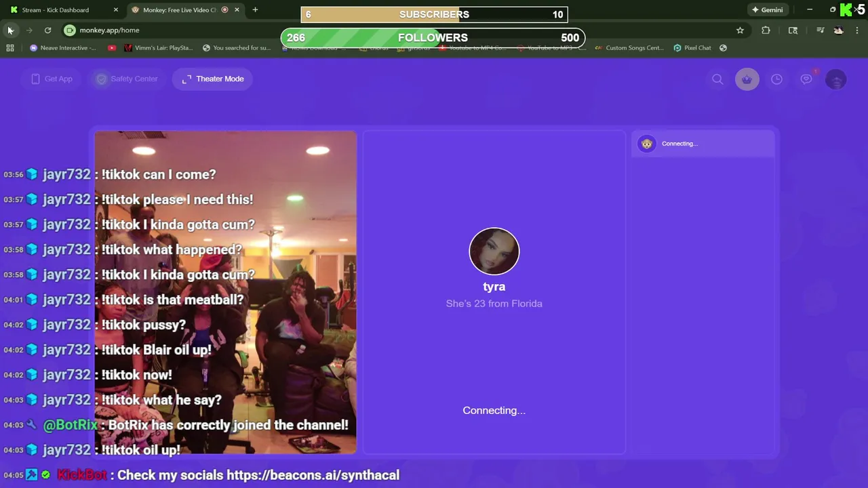868x488 pixels.
Task: Bookmark this page with the star
Action: (x=740, y=30)
